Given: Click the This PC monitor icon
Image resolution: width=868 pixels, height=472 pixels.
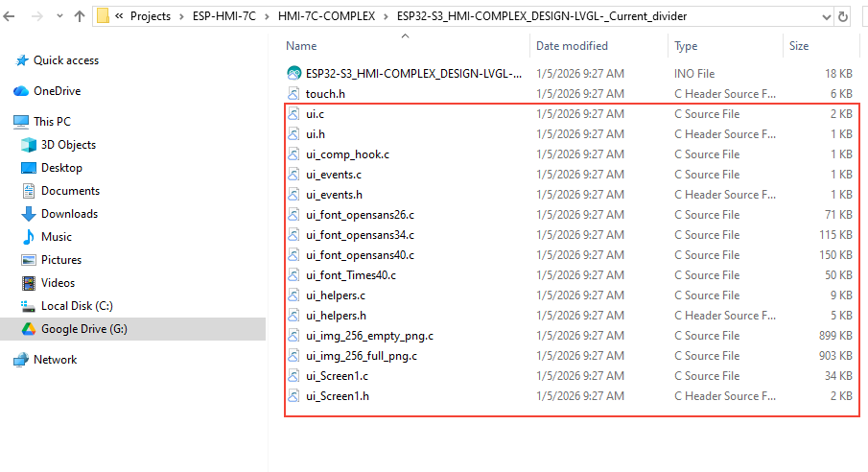Looking at the screenshot, I should click(x=21, y=121).
